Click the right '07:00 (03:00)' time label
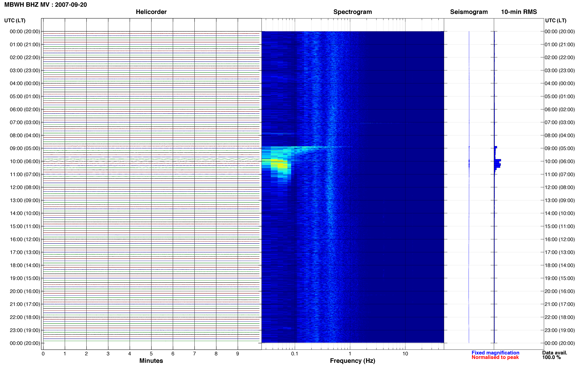Screen dimensions: 588x368 pyautogui.click(x=560, y=122)
